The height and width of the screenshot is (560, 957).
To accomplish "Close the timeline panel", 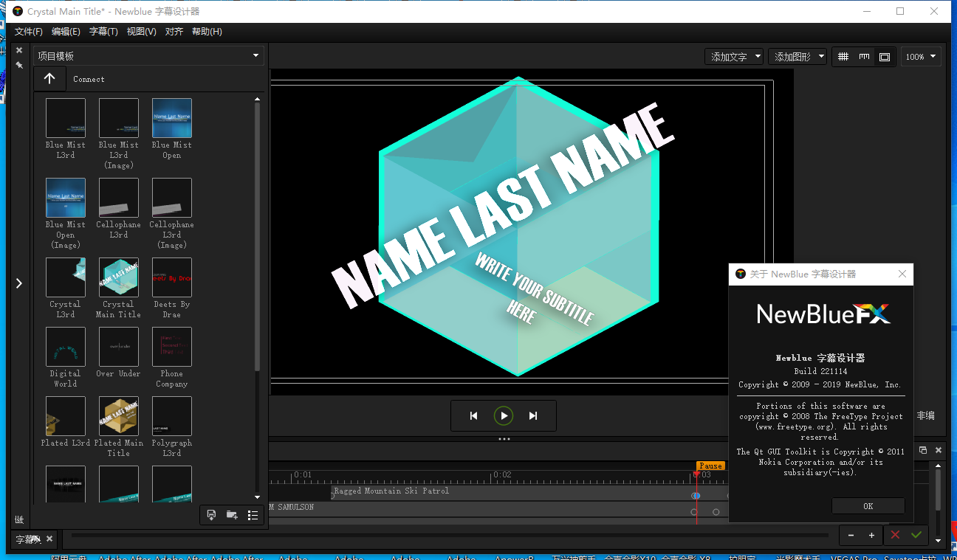I will coord(939,450).
